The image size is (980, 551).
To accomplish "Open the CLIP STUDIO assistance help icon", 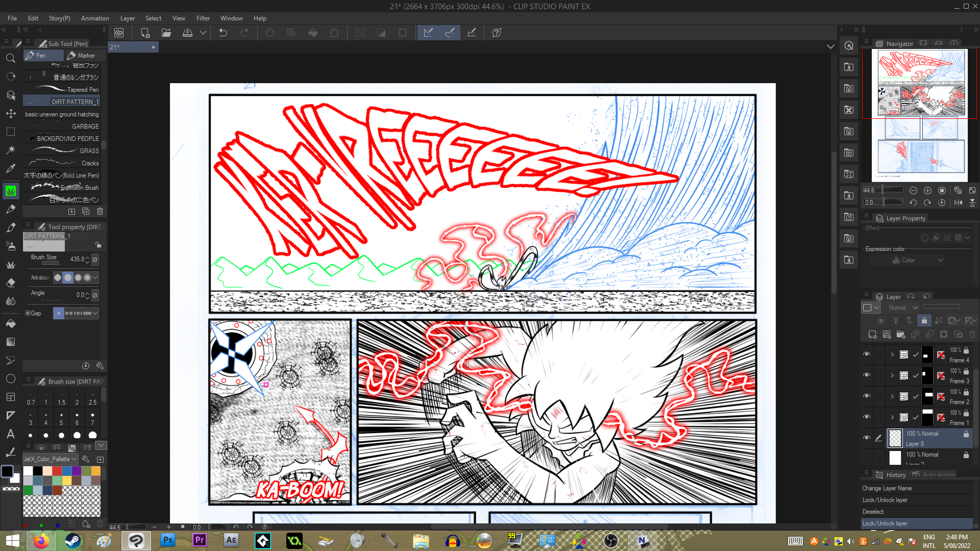I will [x=497, y=33].
